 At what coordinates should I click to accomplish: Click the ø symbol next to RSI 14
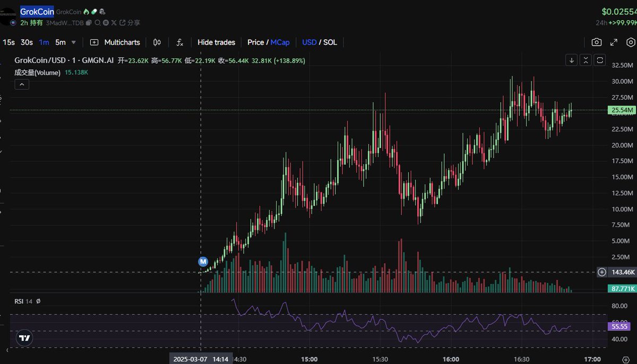tap(38, 301)
